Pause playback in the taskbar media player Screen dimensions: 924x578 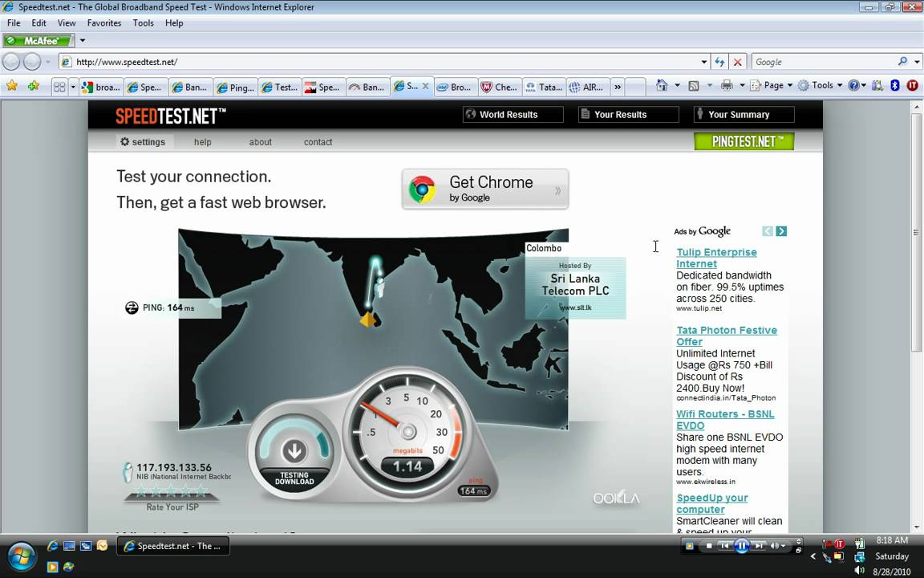coord(742,546)
